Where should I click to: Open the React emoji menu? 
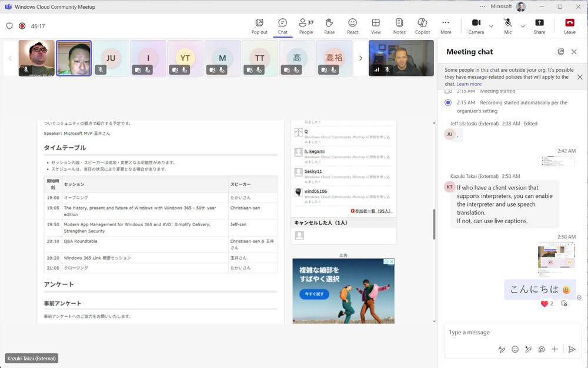(352, 26)
